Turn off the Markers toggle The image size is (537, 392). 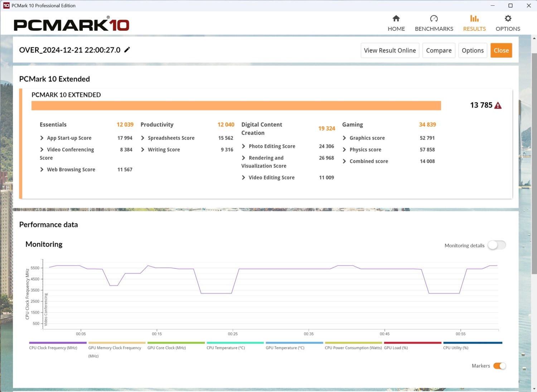pyautogui.click(x=499, y=366)
